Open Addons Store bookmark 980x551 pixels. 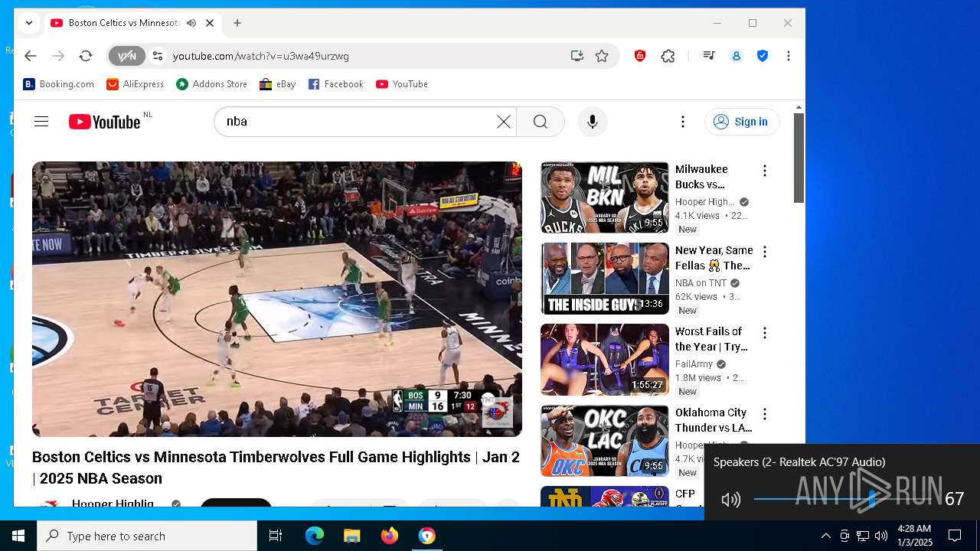[x=212, y=84]
